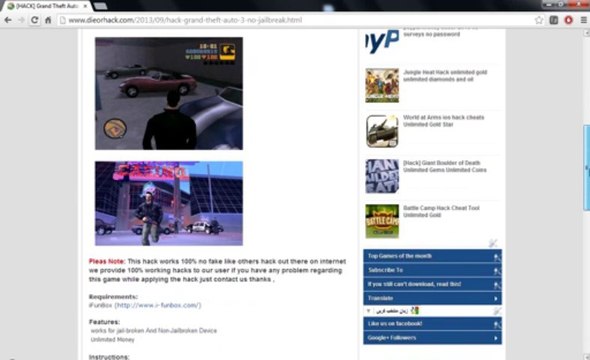Screen dimensions: 590x360
Task: Click the 'Unlimited Money' feature line
Action: click(113, 340)
